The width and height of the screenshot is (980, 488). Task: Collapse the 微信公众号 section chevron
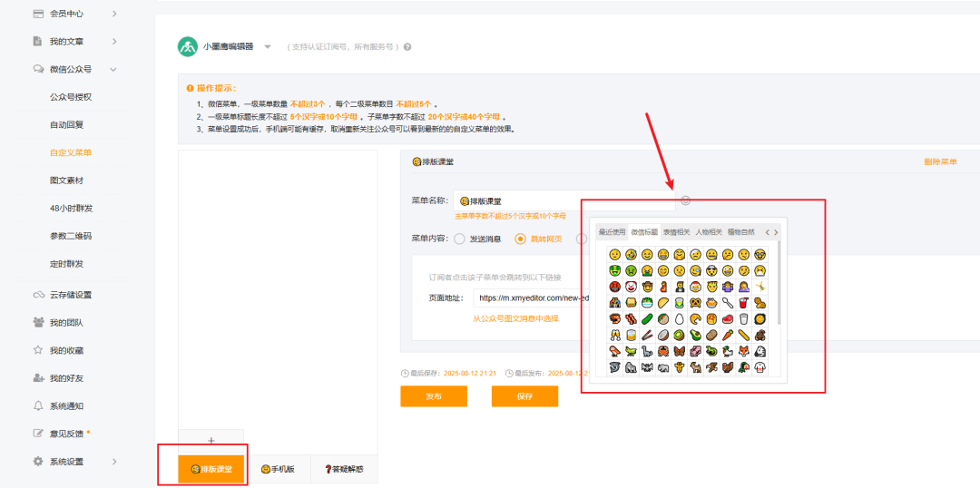pos(113,69)
